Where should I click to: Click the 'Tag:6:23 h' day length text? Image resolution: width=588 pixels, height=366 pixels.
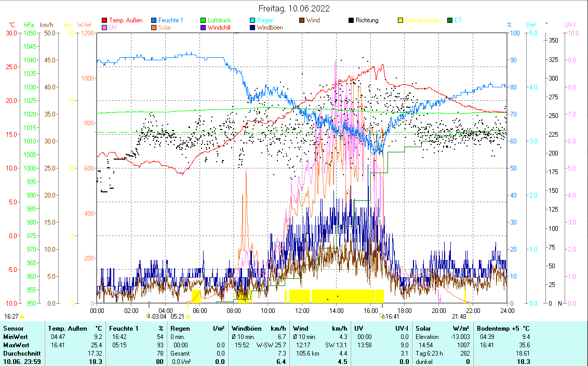[430, 353]
